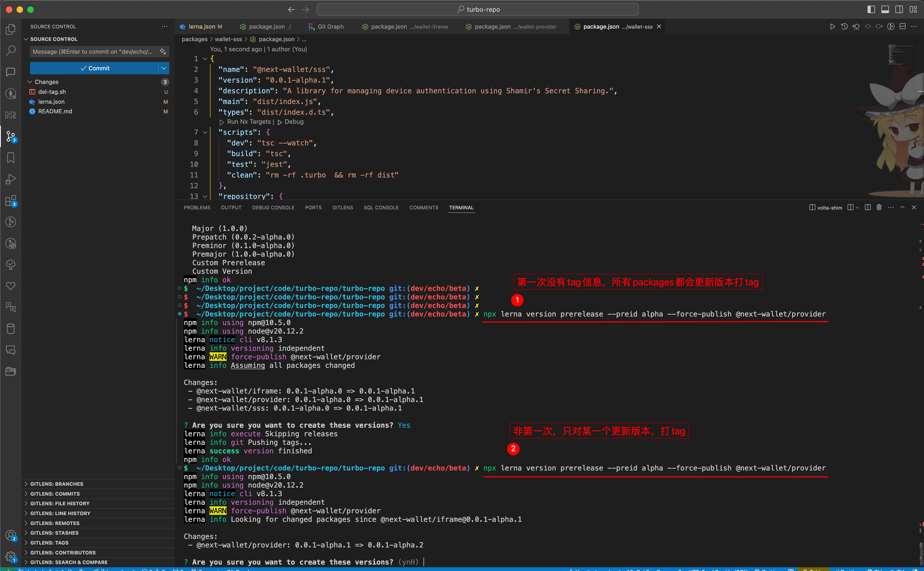
Task: Select del-tag.sh in Changes list
Action: [98, 92]
